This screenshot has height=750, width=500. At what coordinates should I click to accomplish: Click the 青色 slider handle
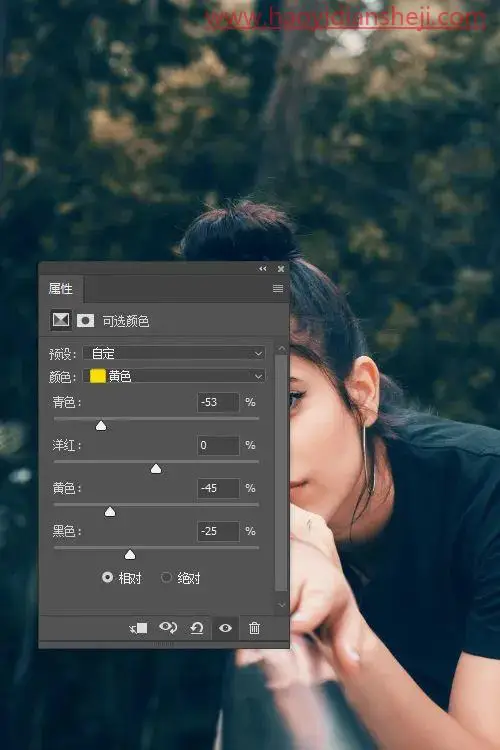tap(101, 426)
